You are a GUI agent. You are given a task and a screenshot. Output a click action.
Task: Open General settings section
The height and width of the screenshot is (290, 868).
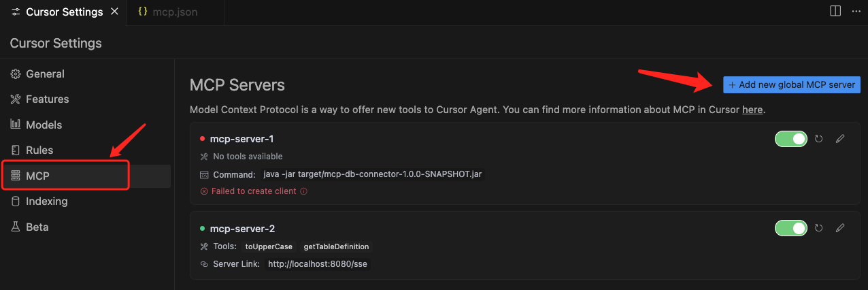point(45,74)
